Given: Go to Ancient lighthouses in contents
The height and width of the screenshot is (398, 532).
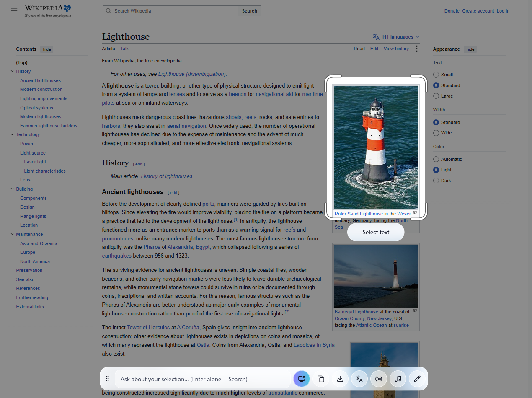Looking at the screenshot, I should pos(40,80).
